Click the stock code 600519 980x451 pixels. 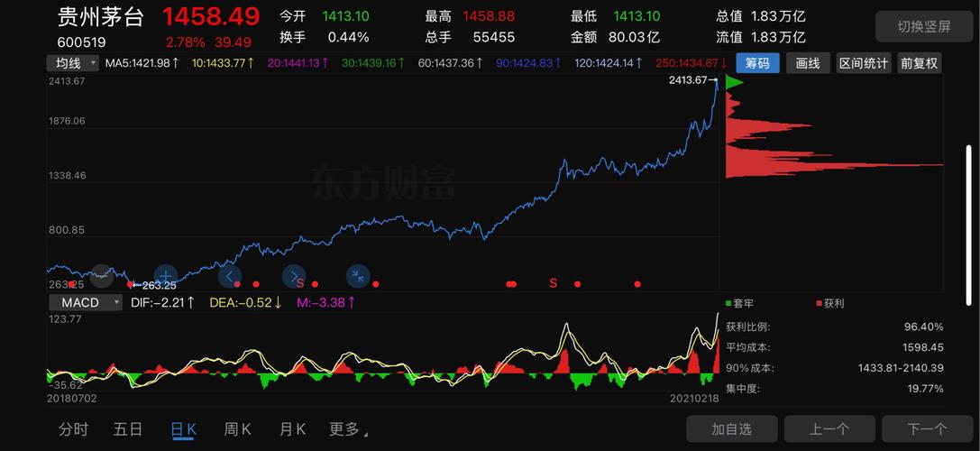81,42
